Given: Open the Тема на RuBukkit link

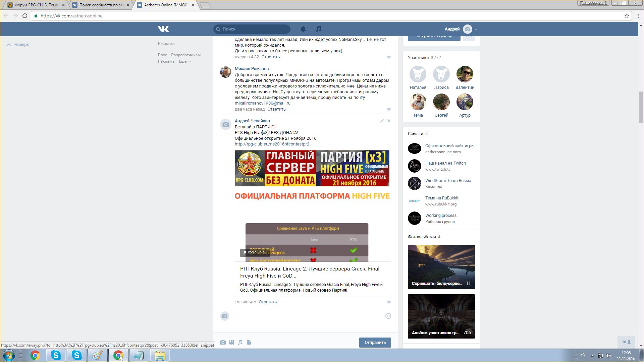Looking at the screenshot, I should (x=442, y=198).
